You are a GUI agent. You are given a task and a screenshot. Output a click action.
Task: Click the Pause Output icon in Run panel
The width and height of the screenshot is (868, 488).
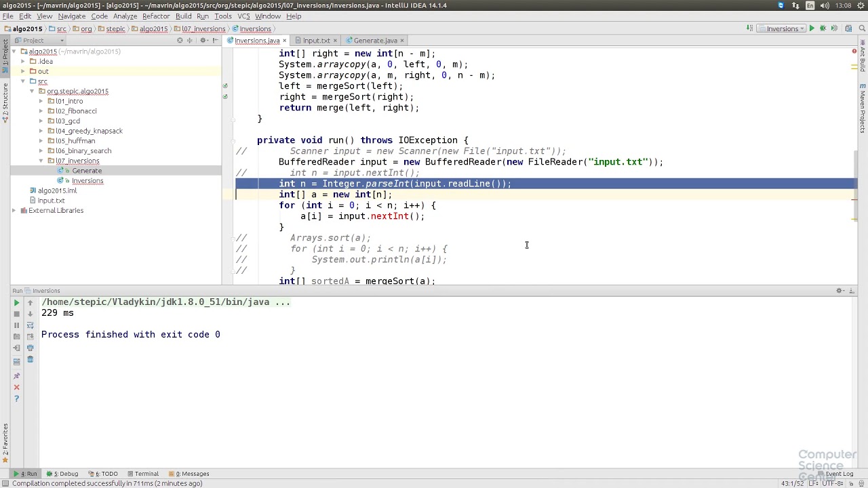pos(16,325)
